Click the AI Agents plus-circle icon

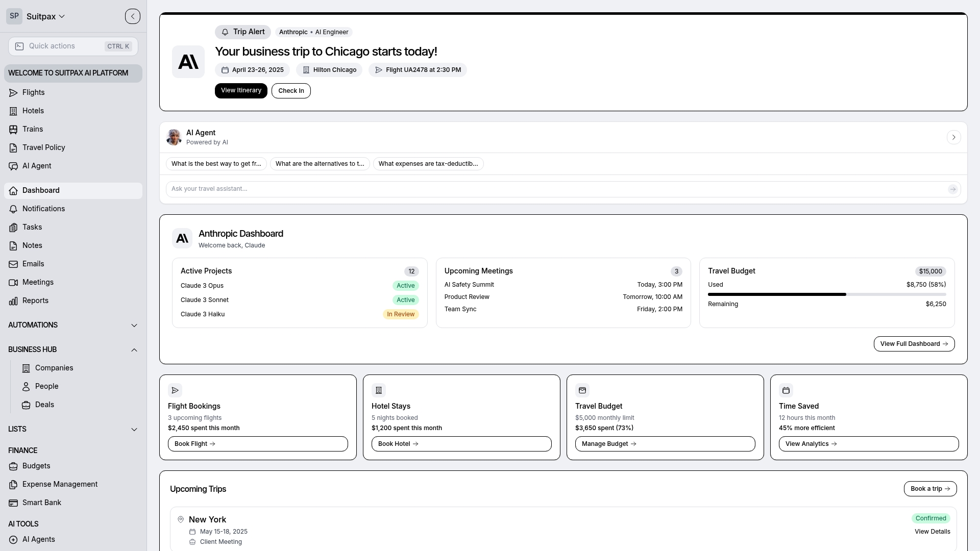[13, 540]
